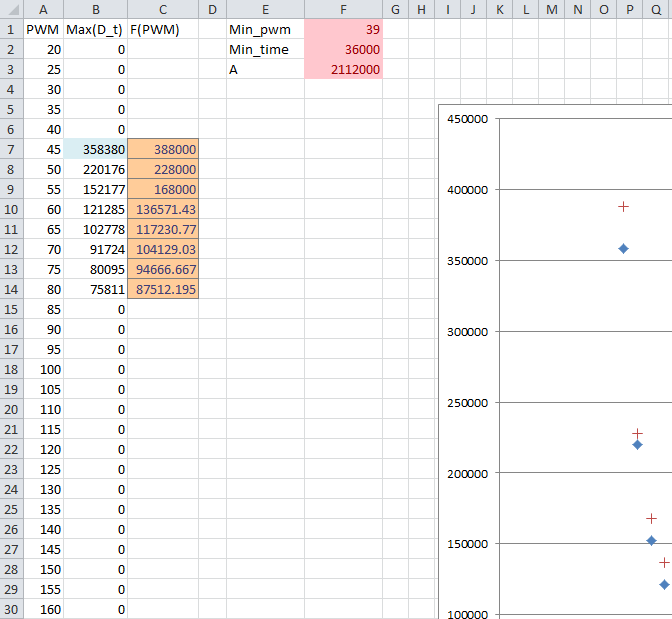The width and height of the screenshot is (672, 619).
Task: Click cell with value 75811
Action: click(96, 289)
